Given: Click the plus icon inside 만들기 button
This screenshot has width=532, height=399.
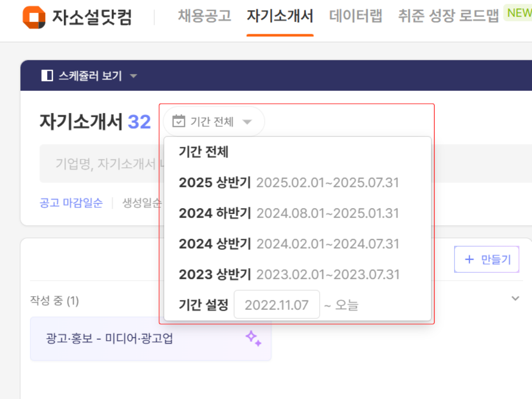Looking at the screenshot, I should click(469, 259).
